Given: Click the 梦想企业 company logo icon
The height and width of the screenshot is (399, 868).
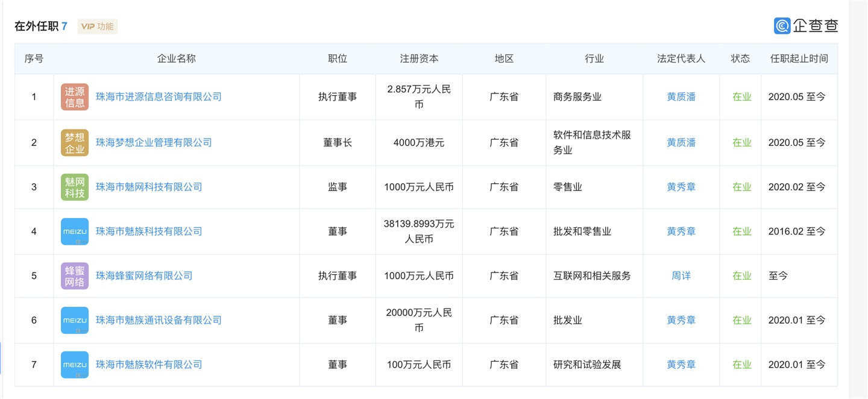Looking at the screenshot, I should [x=75, y=143].
